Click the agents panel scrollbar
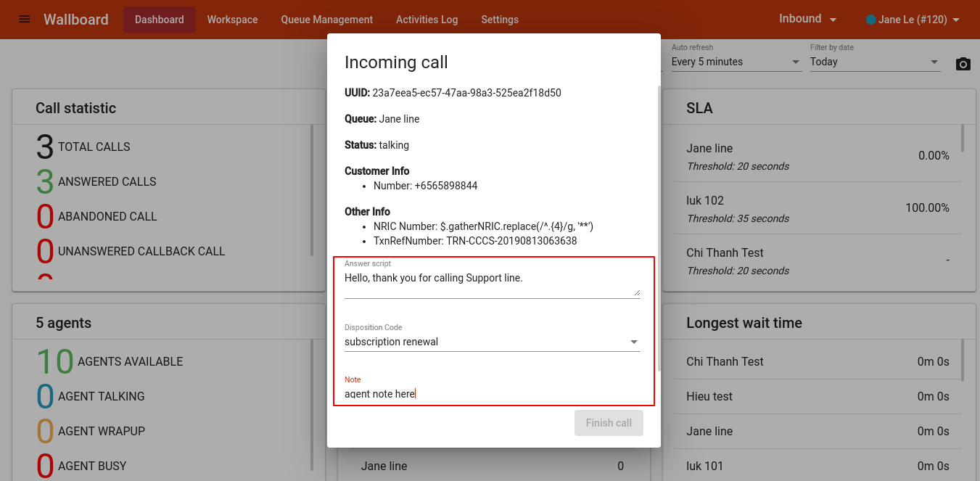 (x=313, y=405)
